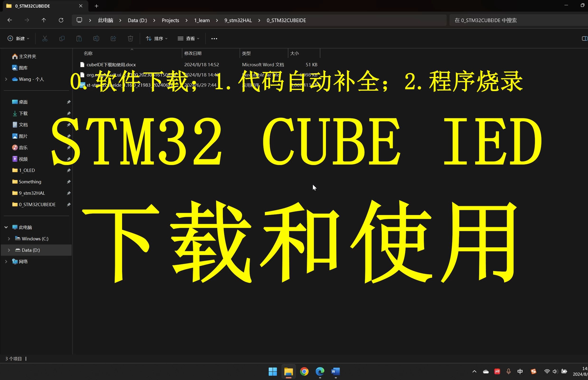The image size is (588, 380).
Task: Expand chevron after Projects in address bar
Action: click(x=186, y=20)
